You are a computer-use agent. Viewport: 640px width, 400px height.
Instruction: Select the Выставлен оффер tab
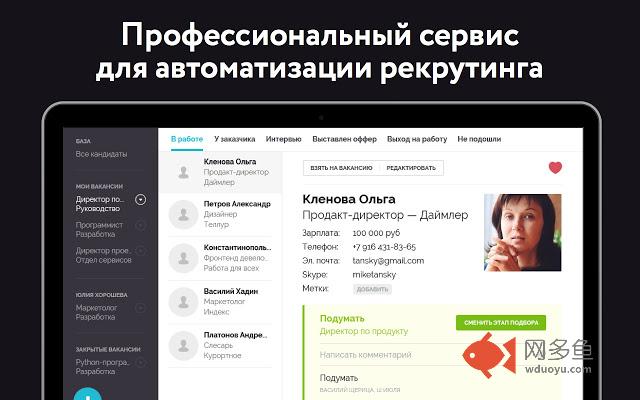pos(344,139)
